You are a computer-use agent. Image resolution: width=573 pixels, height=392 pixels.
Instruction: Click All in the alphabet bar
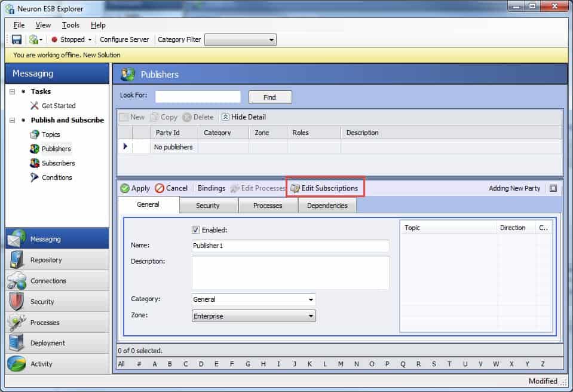[x=121, y=364]
